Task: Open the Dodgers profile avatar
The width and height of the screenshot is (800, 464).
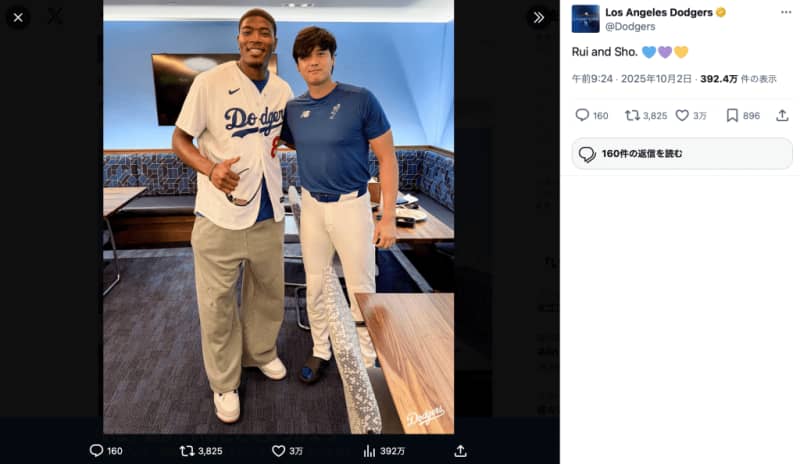Action: point(585,19)
